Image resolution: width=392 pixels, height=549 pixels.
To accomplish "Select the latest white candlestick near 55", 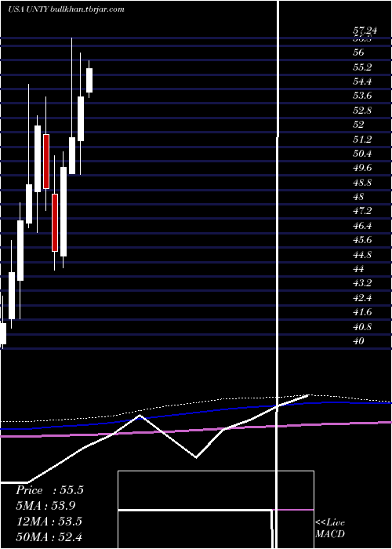I will [89, 80].
